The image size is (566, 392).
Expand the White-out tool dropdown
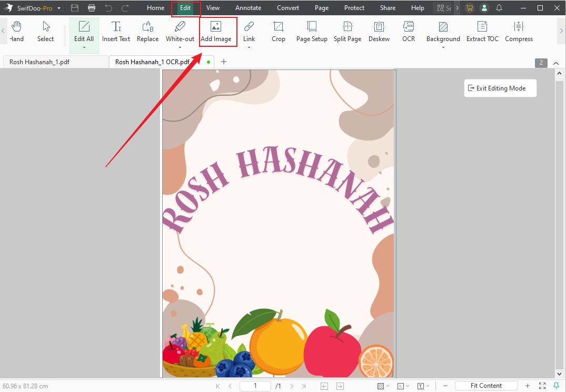(x=180, y=46)
